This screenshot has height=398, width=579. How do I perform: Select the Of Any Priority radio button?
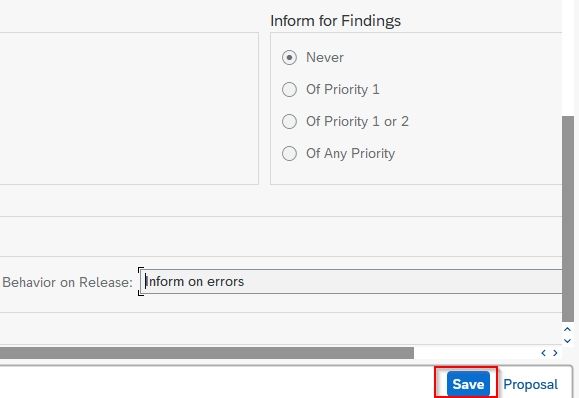(289, 154)
